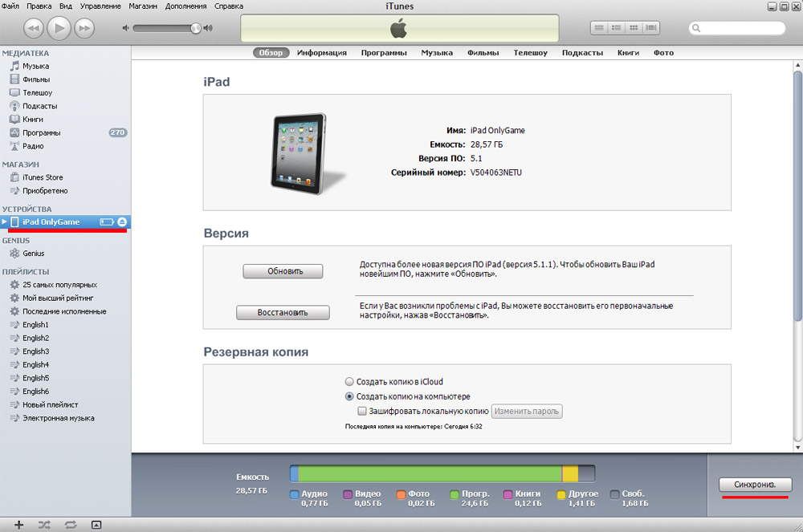
Task: Switch to the device Подкасты tab
Action: pyautogui.click(x=582, y=53)
